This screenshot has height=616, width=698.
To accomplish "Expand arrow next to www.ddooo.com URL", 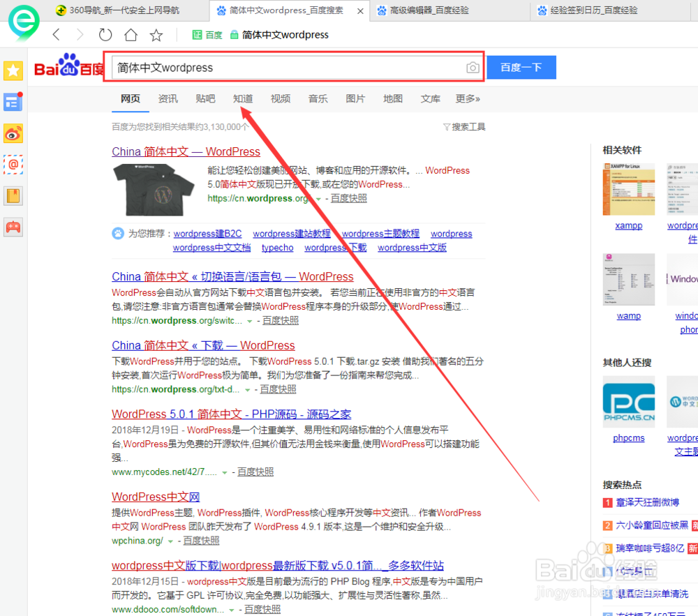I will (x=232, y=610).
